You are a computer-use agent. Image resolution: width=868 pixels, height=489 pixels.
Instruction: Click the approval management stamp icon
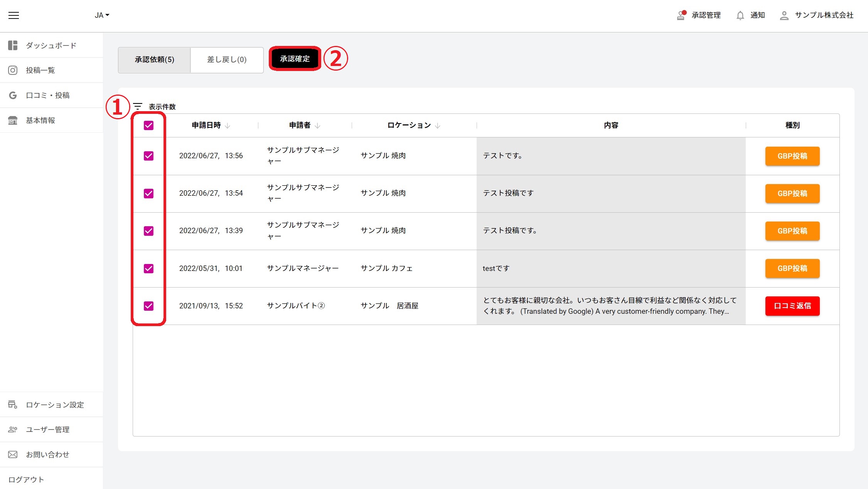pos(681,15)
